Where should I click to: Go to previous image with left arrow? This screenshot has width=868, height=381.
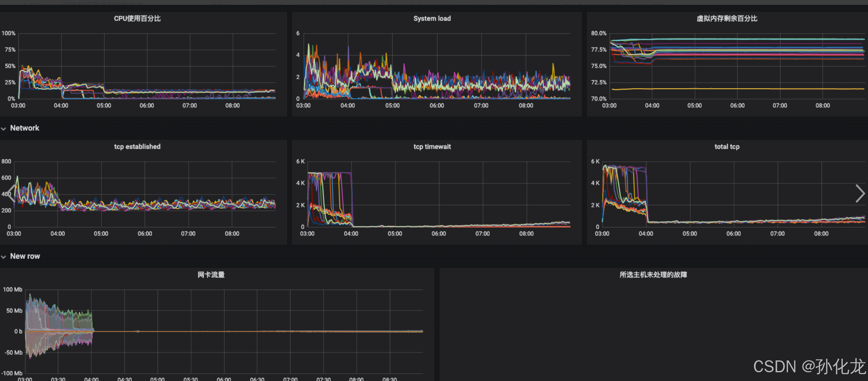10,193
